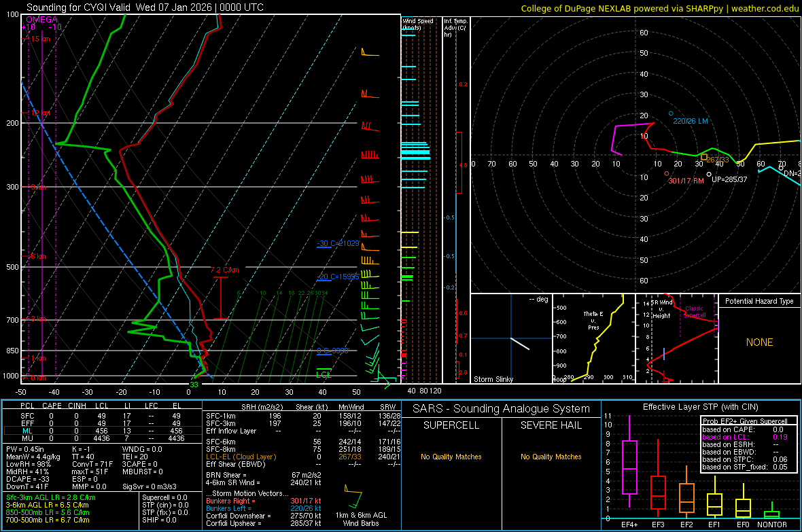The image size is (802, 532).
Task: Click the UP=285/37 hodograph label
Action: [729, 179]
